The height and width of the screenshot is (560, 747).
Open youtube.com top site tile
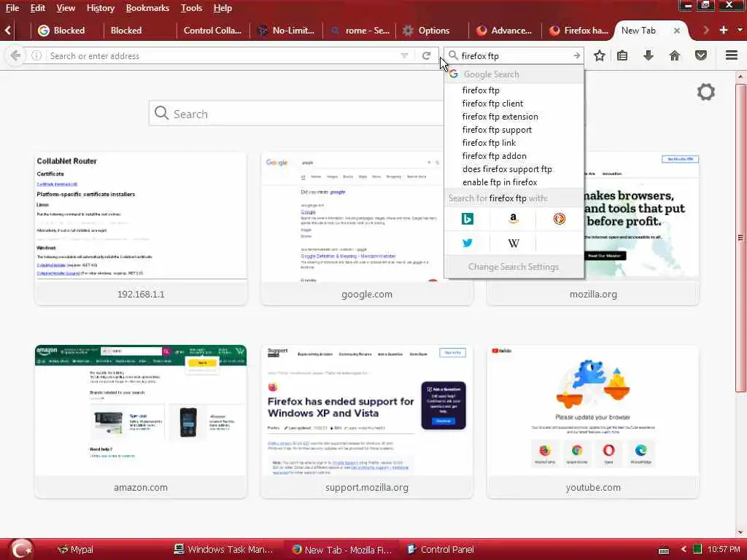(593, 422)
